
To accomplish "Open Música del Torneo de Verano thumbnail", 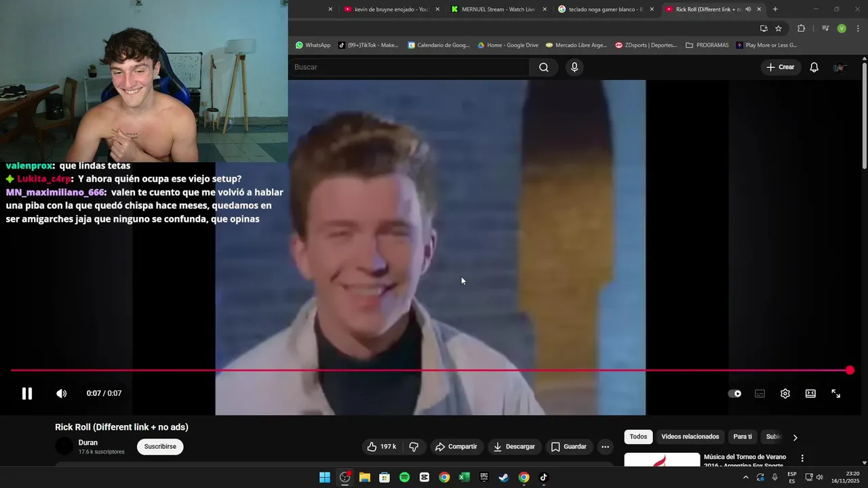I will (662, 460).
